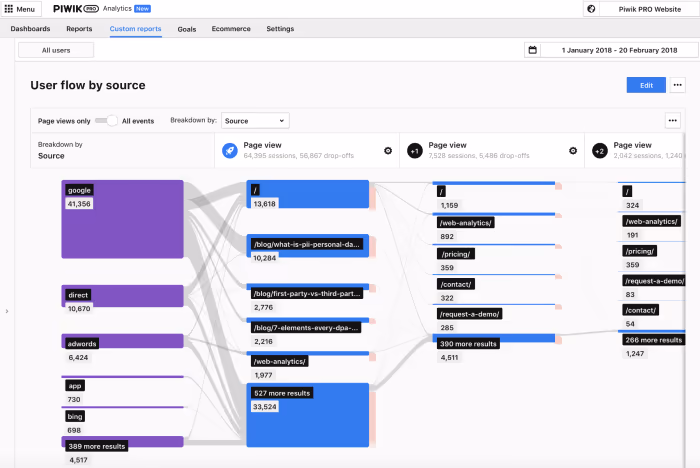Screen dimensions: 700x468
Task: Select the google source node
Action: (122, 219)
